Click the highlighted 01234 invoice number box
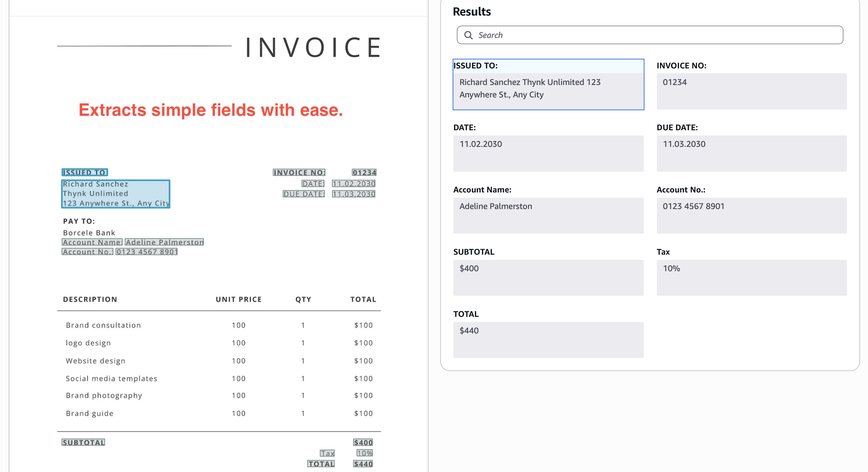This screenshot has height=472, width=868. tap(364, 172)
